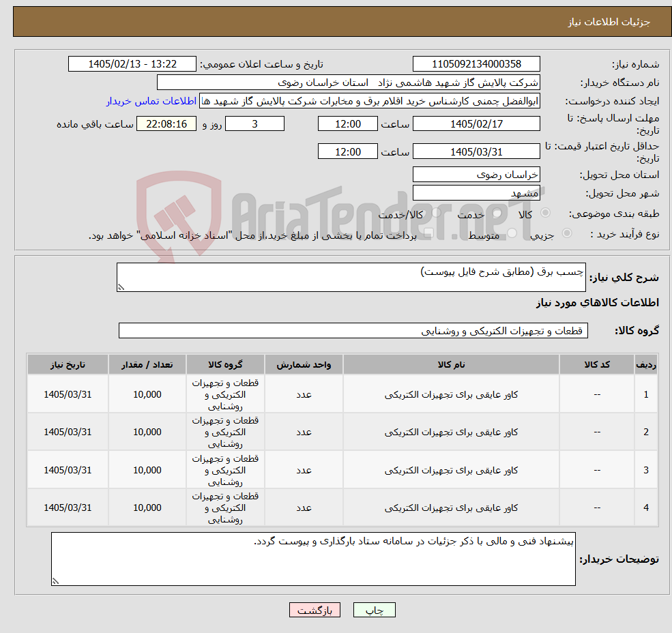Select the متوسط purchase type radio
The image size is (672, 633).
point(512,233)
